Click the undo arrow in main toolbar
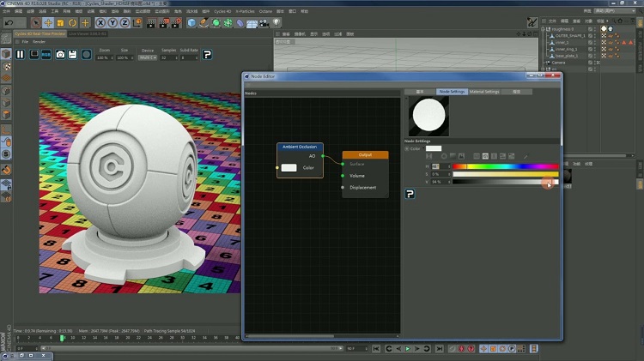644x361 pixels. point(9,22)
